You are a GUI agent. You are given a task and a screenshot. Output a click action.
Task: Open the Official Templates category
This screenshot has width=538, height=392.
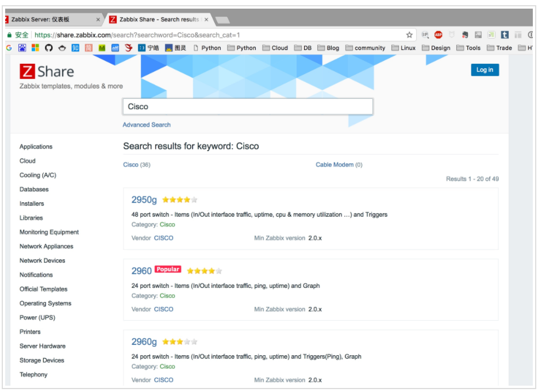point(44,289)
